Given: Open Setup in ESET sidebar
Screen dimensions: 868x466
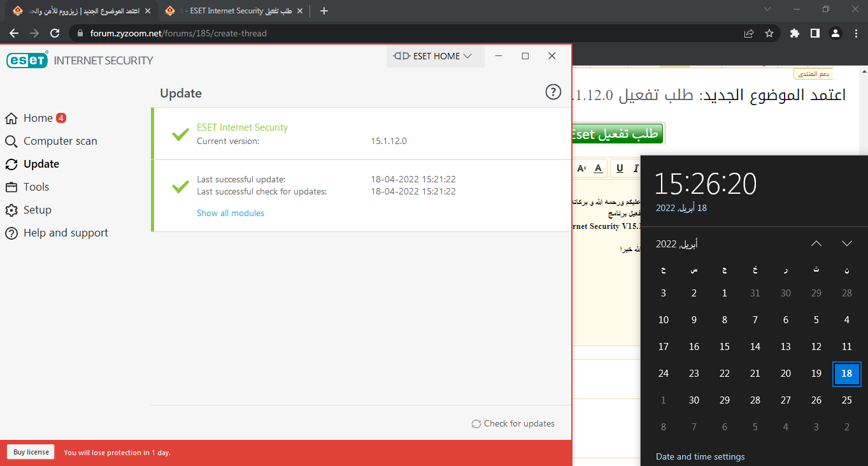Looking at the screenshot, I should 29,210.
